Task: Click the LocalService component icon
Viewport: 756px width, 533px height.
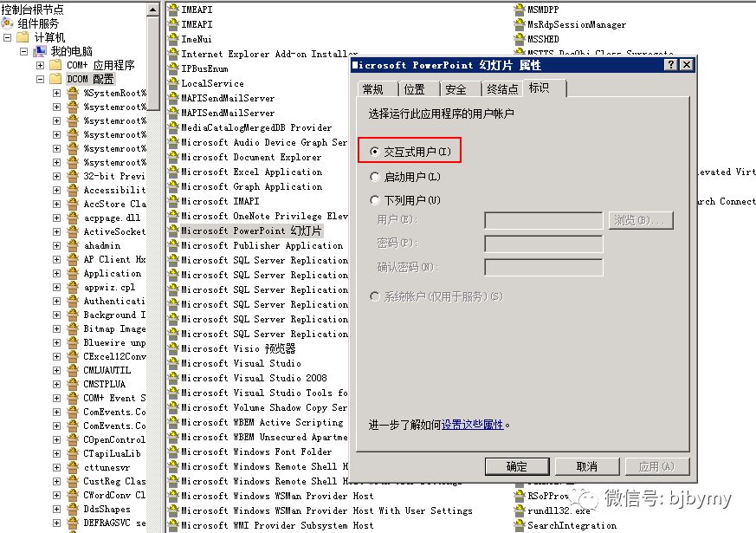Action: tap(172, 83)
